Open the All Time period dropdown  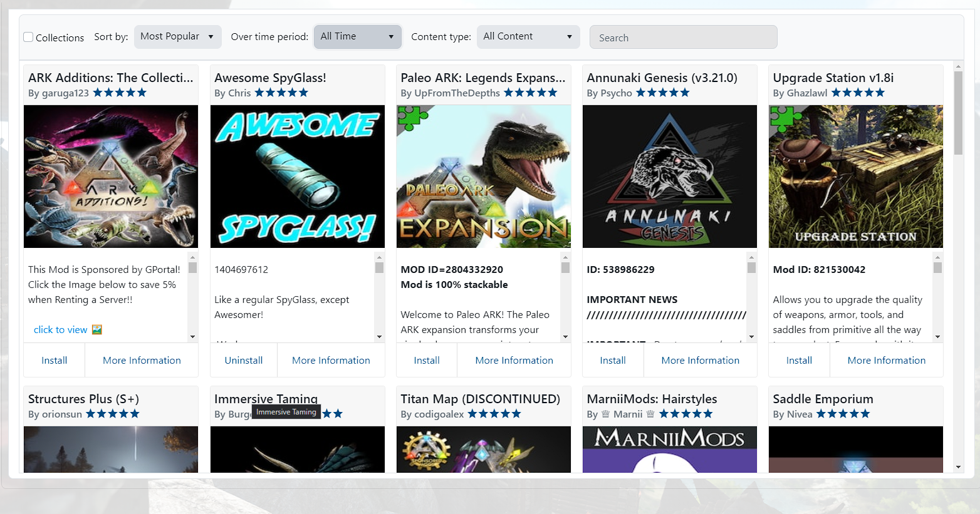pos(358,36)
